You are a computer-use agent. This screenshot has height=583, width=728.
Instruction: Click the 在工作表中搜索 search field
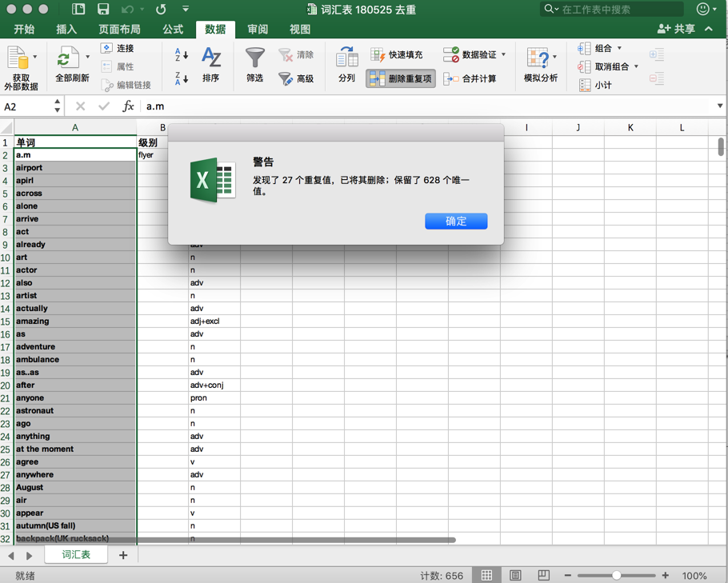pos(611,9)
